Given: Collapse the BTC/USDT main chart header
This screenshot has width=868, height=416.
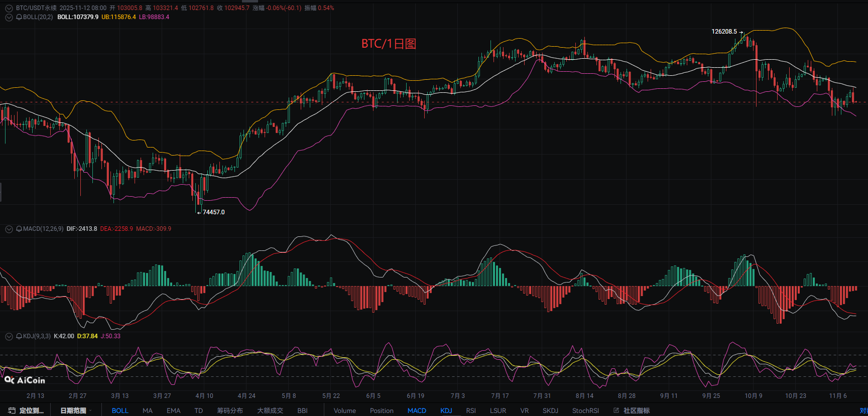Looking at the screenshot, I should [x=9, y=8].
